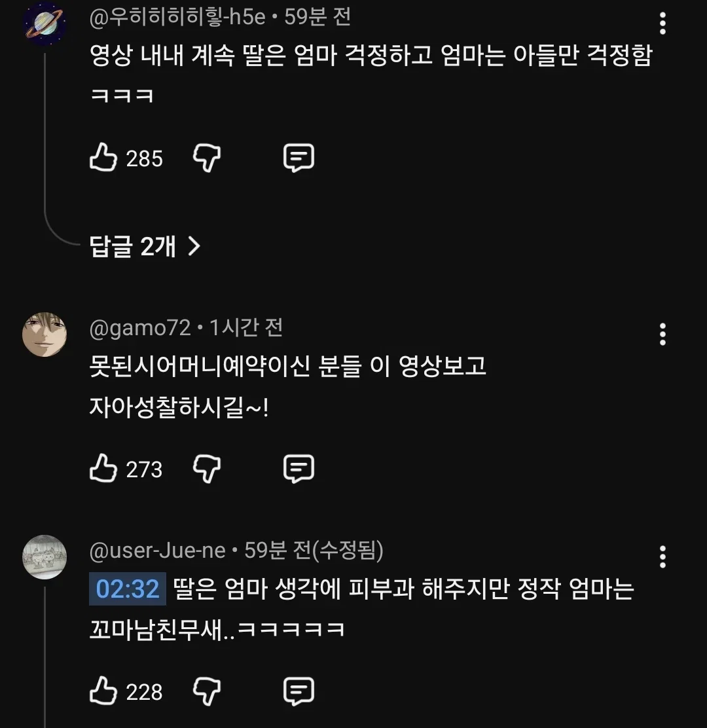Jump to the 02:32 timestamp link
The height and width of the screenshot is (728, 707).
[127, 589]
